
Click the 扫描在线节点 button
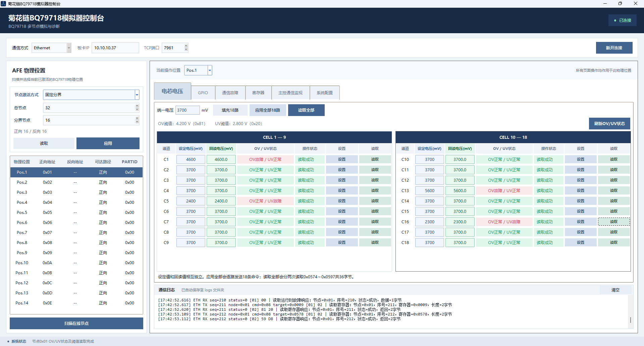[76, 324]
